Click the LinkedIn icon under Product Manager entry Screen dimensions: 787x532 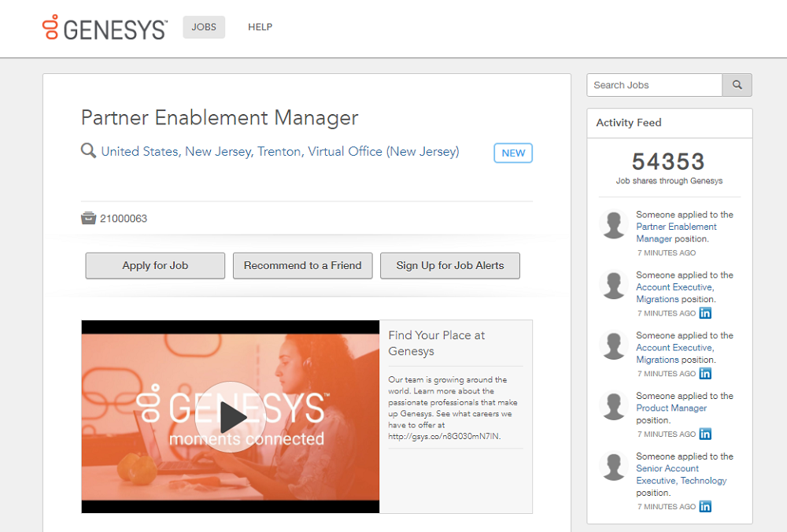click(x=705, y=434)
